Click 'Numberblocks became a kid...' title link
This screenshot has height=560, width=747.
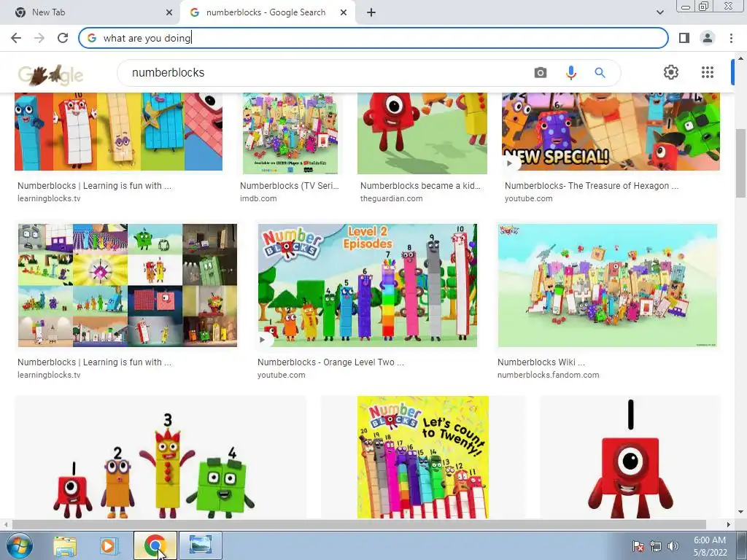420,186
